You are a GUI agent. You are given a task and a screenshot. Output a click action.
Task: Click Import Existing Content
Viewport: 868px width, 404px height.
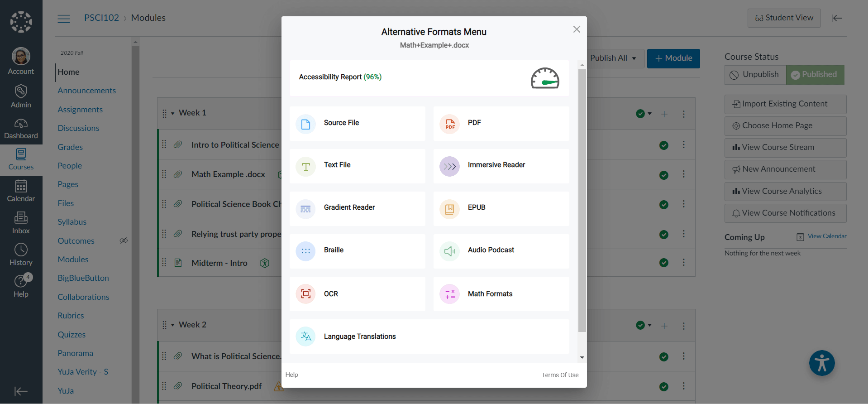(785, 104)
